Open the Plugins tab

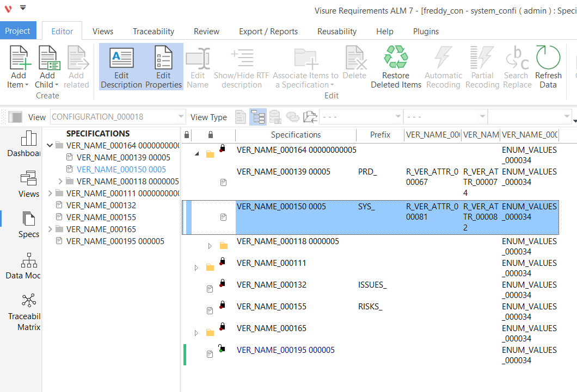coord(426,31)
